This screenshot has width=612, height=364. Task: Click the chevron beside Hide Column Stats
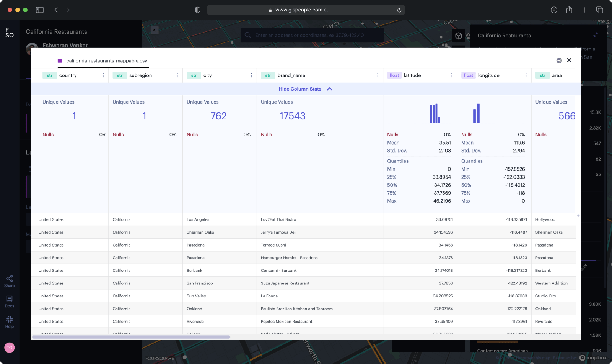330,89
